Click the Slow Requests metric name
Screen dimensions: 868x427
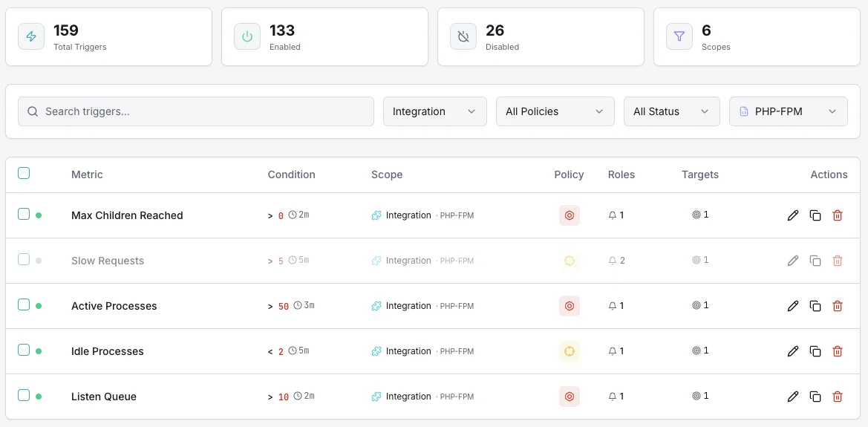[108, 261]
